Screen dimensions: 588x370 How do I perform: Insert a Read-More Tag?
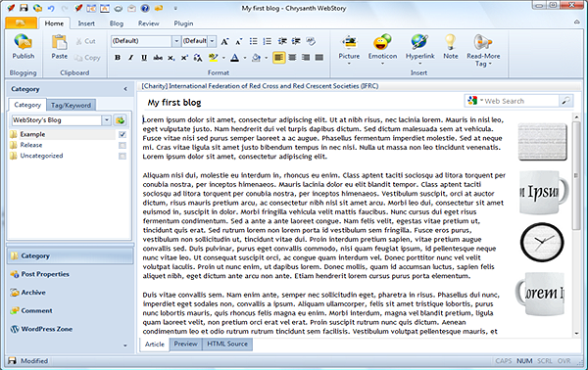[483, 50]
